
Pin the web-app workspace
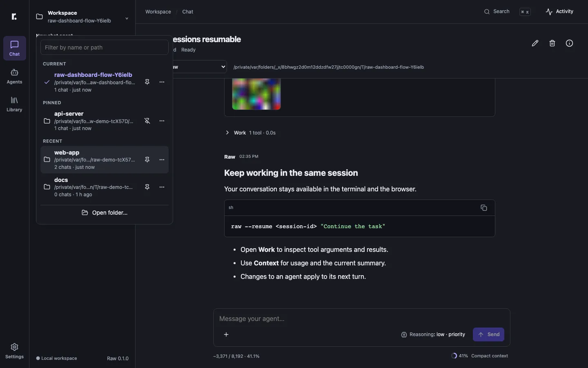[x=147, y=160]
